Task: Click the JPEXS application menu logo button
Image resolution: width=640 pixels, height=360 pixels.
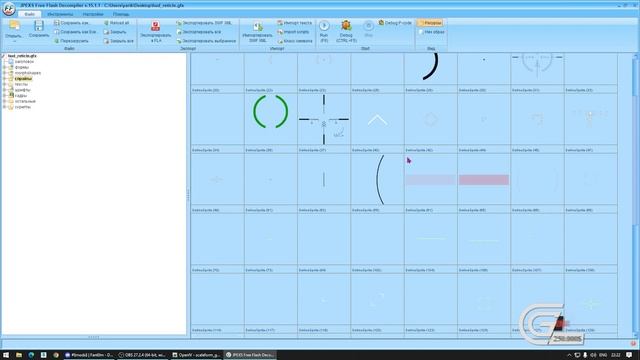Action: pos(9,9)
